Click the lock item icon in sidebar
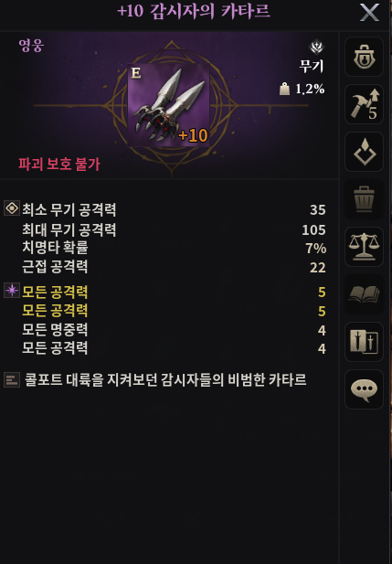392x564 pixels. click(x=364, y=57)
